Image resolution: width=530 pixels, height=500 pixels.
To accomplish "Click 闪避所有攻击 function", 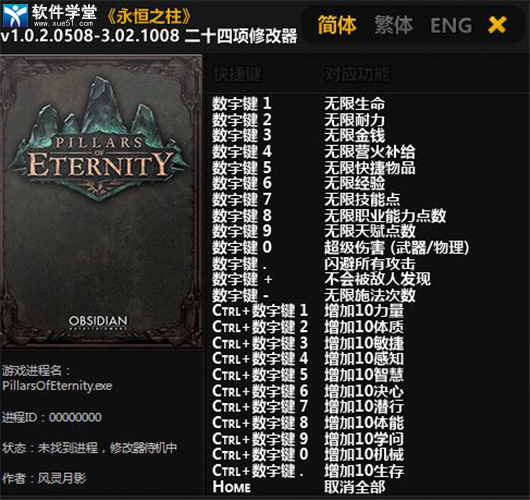I will point(370,263).
